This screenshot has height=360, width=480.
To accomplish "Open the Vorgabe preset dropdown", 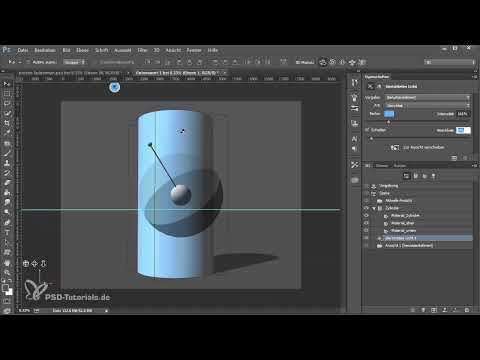I will point(428,98).
